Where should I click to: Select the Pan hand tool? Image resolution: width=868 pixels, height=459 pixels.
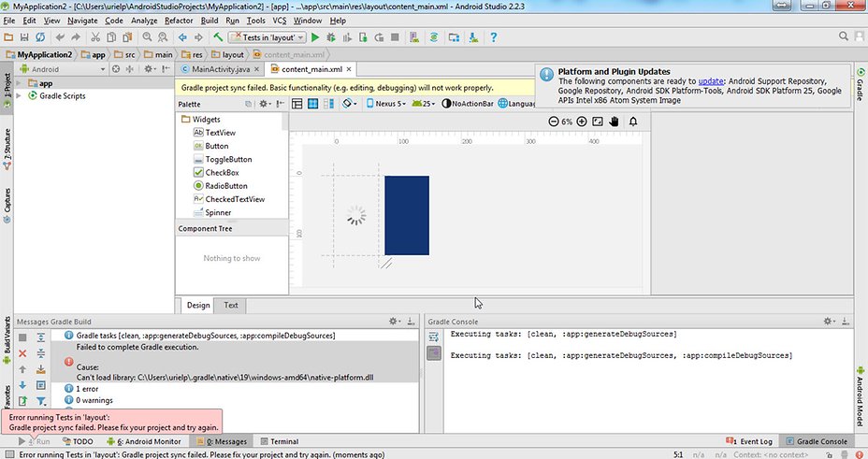click(x=614, y=122)
